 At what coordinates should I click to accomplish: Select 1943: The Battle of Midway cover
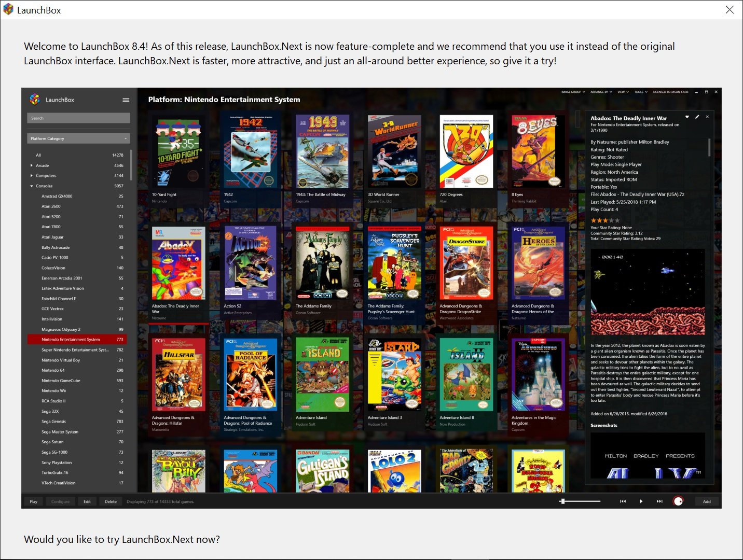[x=322, y=151]
